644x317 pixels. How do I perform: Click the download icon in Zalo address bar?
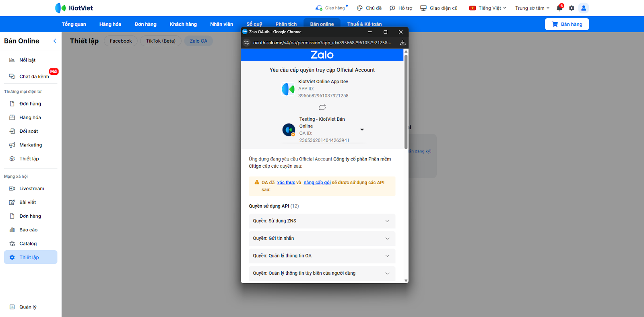click(402, 43)
